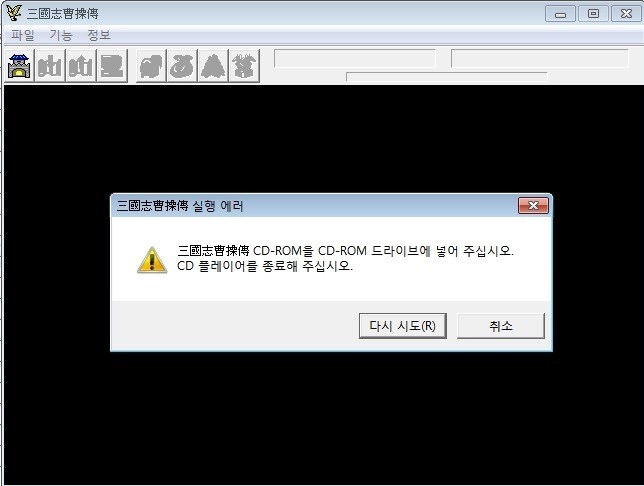Click the greyed scroll toolbar icon

click(112, 66)
